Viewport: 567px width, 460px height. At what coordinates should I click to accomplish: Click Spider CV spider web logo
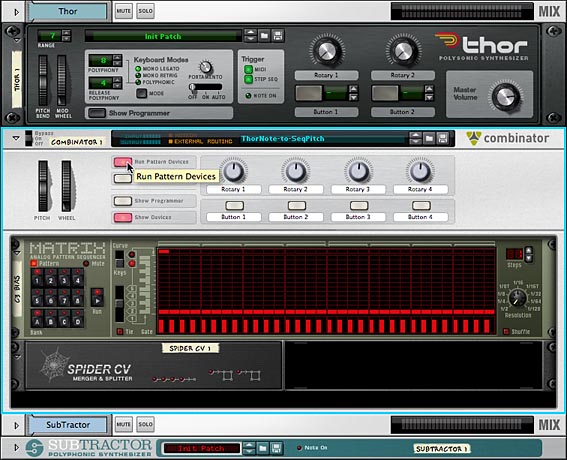[x=55, y=365]
